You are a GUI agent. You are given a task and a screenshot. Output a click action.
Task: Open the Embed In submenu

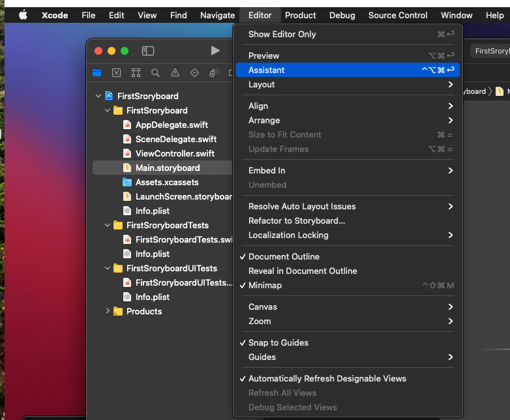click(348, 170)
